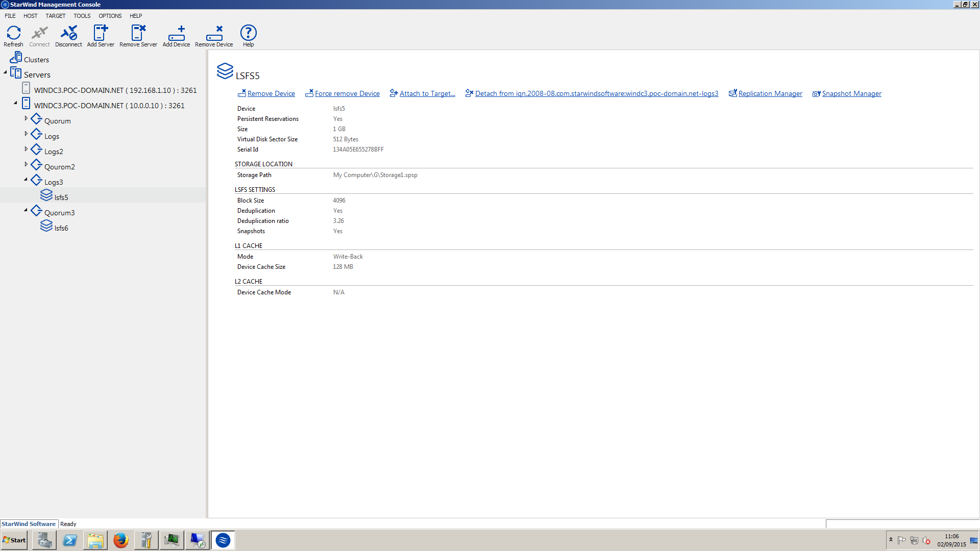The image size is (980, 551).
Task: Select the Clusters node in the tree
Action: point(36,60)
